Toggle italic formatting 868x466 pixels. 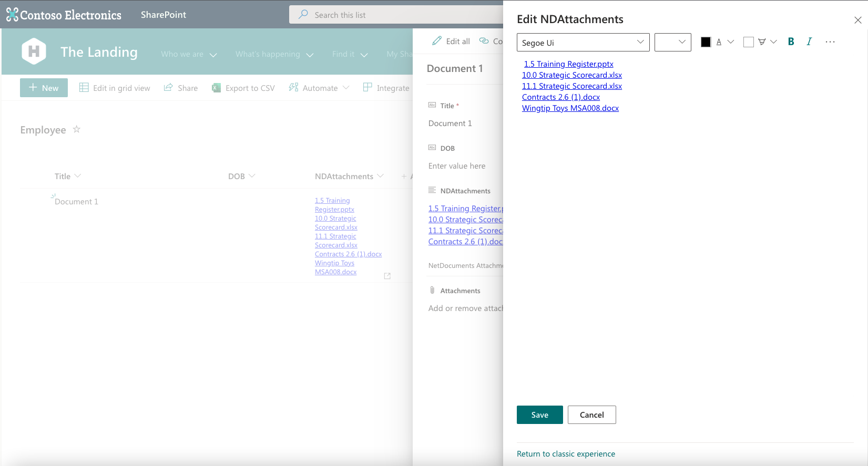pos(809,42)
